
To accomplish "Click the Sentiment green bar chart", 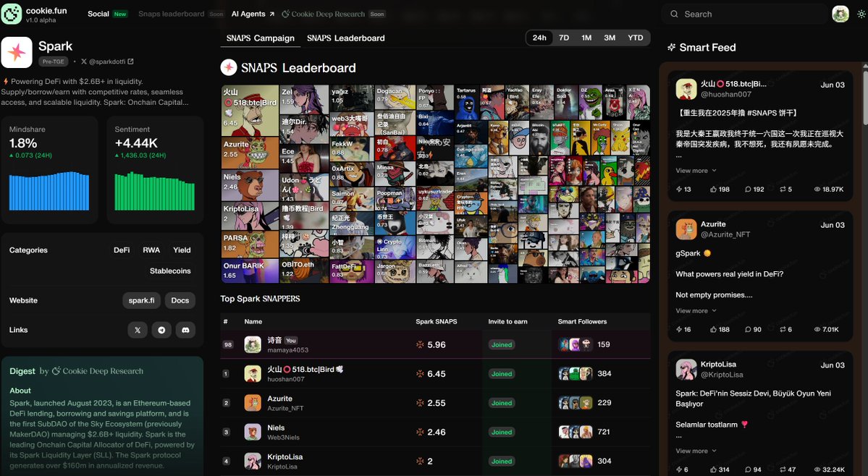I will tap(154, 191).
